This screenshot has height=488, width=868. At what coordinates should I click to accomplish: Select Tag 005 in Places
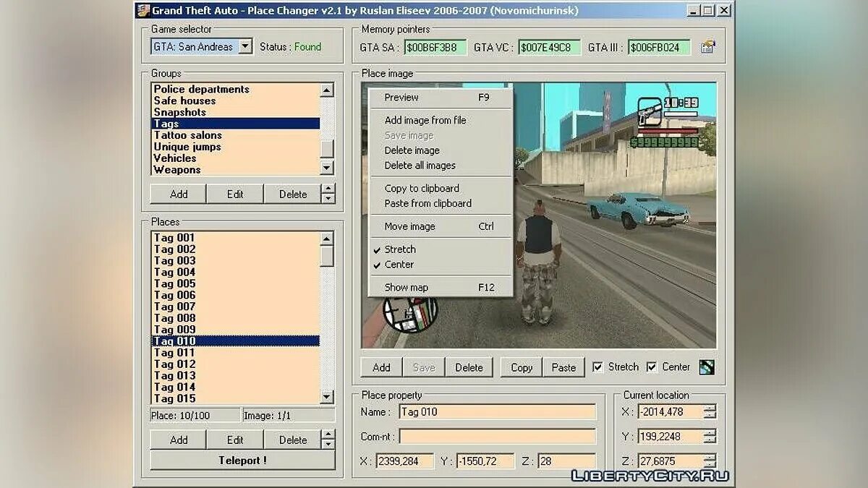236,284
